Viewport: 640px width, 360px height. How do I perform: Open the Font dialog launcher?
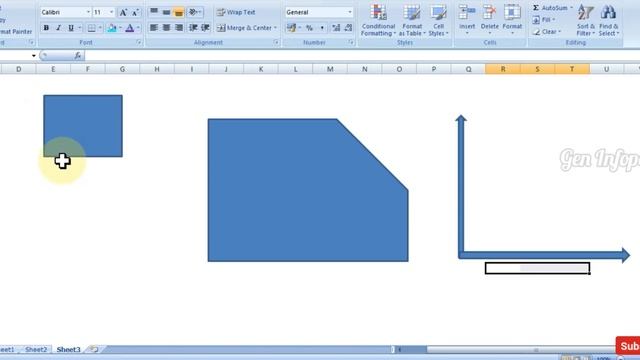click(139, 42)
